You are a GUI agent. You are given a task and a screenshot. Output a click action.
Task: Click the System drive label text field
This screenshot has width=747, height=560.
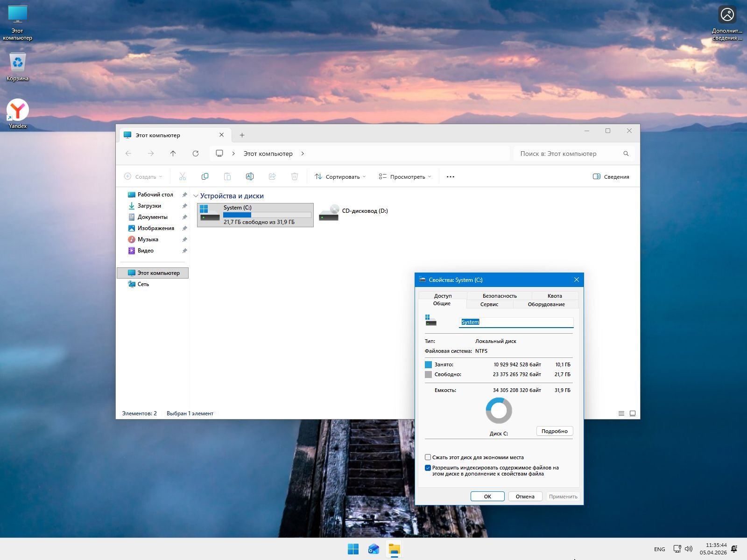(x=516, y=322)
